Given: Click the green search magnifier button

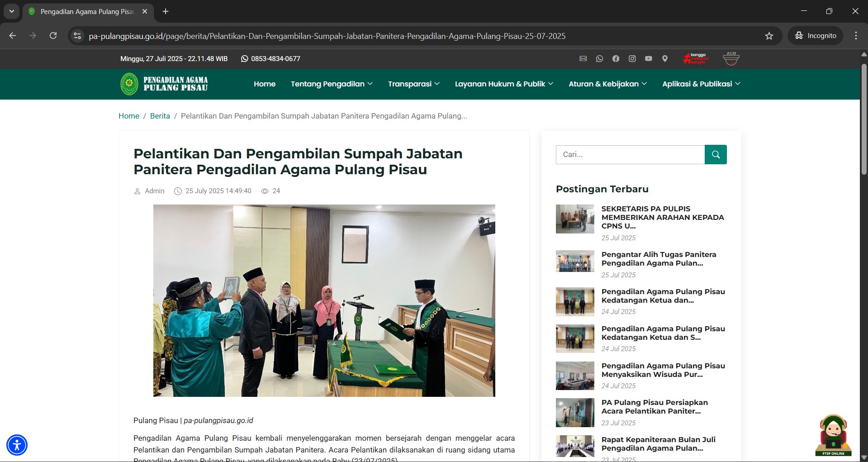Looking at the screenshot, I should click(715, 155).
